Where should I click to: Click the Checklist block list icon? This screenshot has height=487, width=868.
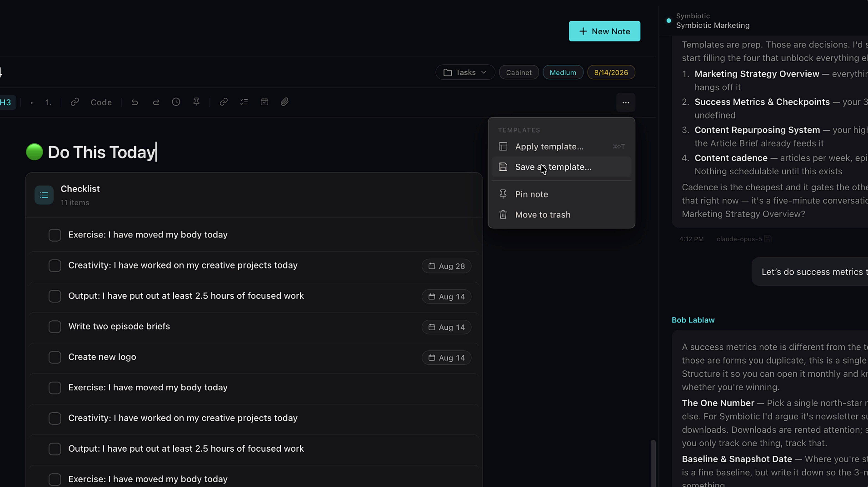pyautogui.click(x=44, y=195)
